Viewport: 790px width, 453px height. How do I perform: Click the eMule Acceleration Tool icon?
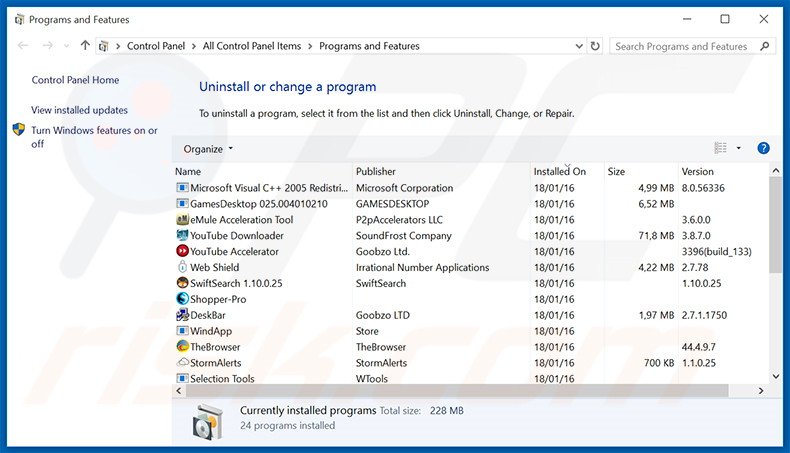click(182, 220)
